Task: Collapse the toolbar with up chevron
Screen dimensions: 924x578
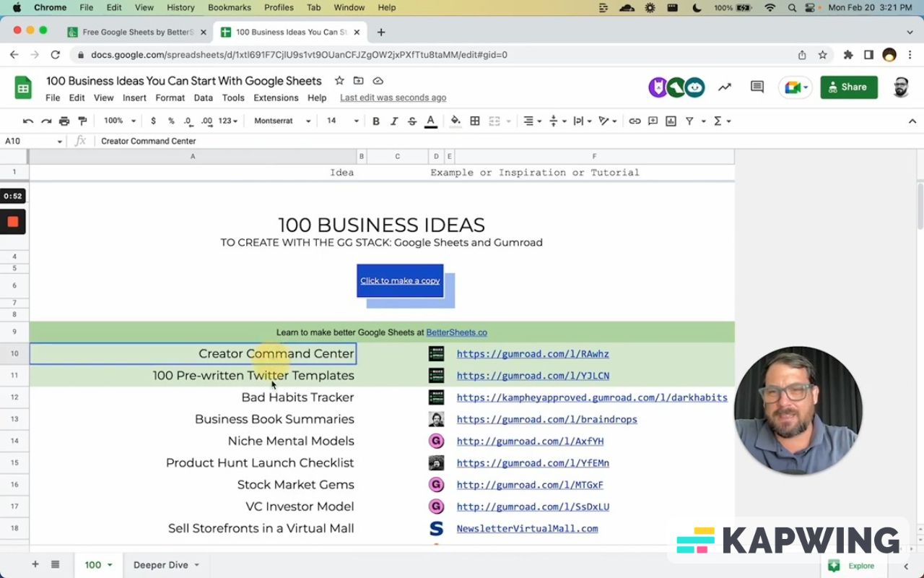Action: pos(912,121)
